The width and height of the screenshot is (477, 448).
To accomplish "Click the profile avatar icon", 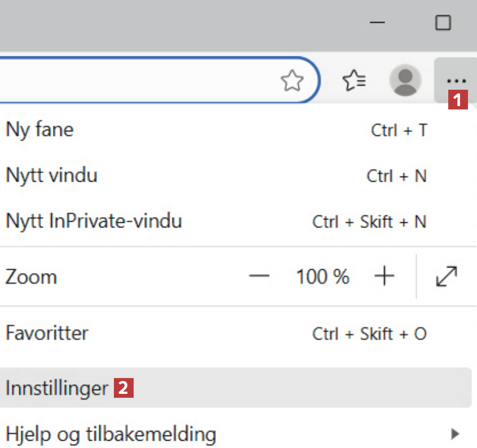I will coord(405,80).
